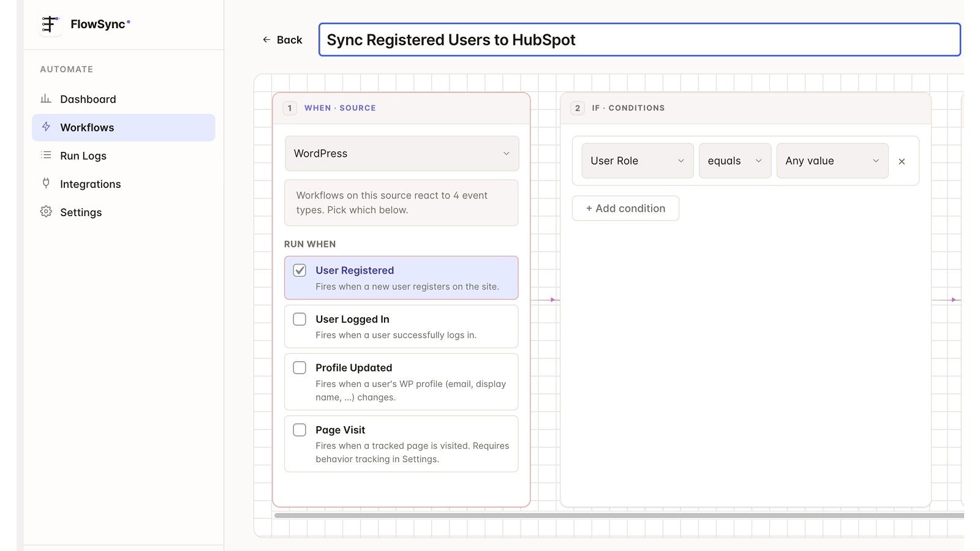
Task: Click the 'AUTOMATE' sidebar heading
Action: point(67,69)
